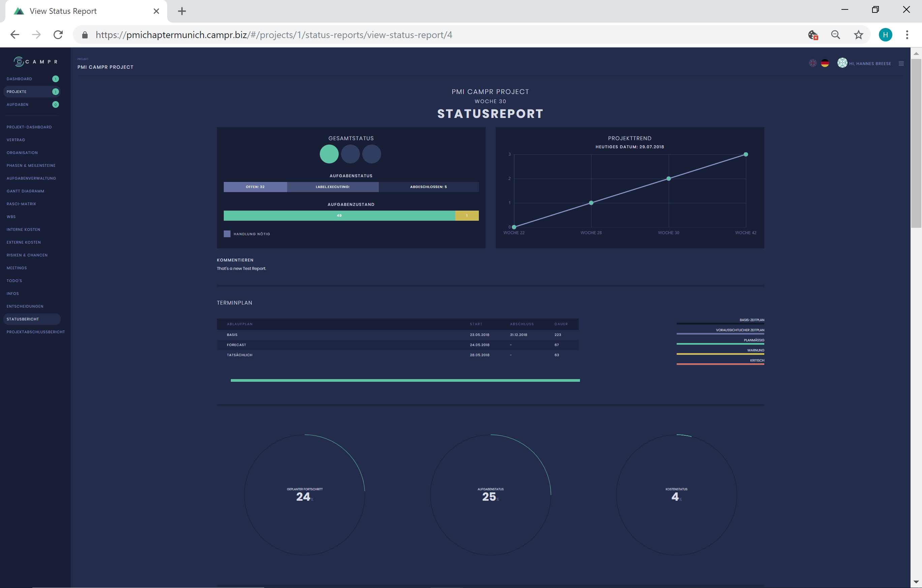Open Meetings page
This screenshot has height=588, width=922.
pyautogui.click(x=17, y=268)
